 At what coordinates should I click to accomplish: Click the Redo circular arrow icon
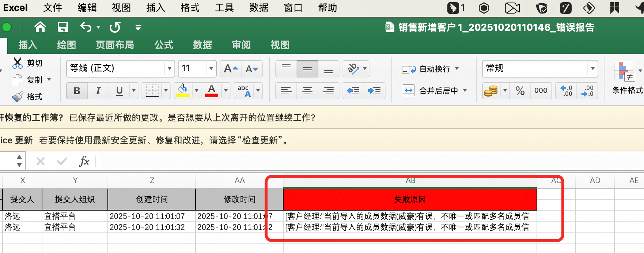[x=115, y=27]
